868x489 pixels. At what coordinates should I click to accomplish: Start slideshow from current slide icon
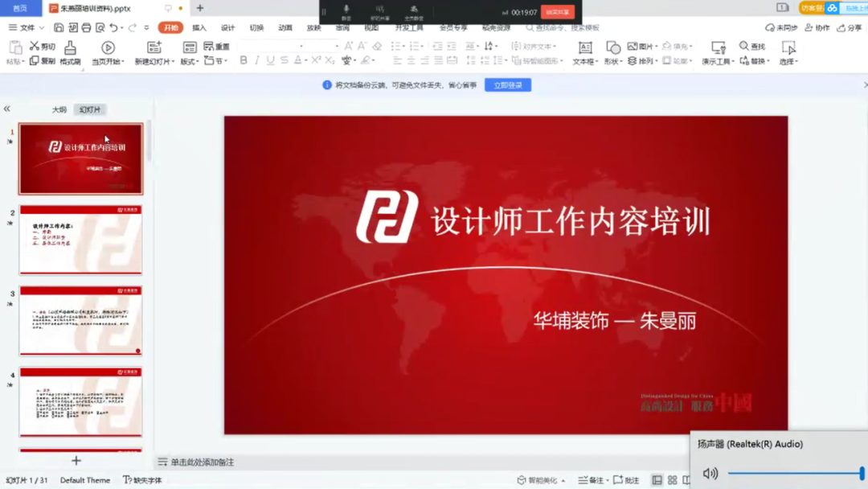pos(108,48)
